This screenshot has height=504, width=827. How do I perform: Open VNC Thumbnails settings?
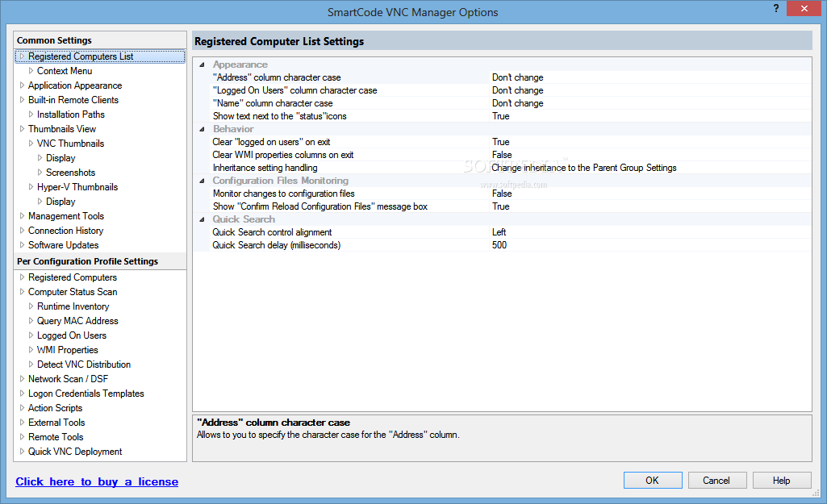point(71,144)
